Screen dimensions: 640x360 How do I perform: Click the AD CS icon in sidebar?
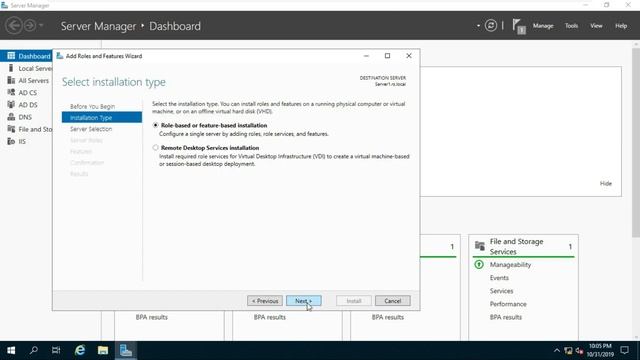click(11, 92)
